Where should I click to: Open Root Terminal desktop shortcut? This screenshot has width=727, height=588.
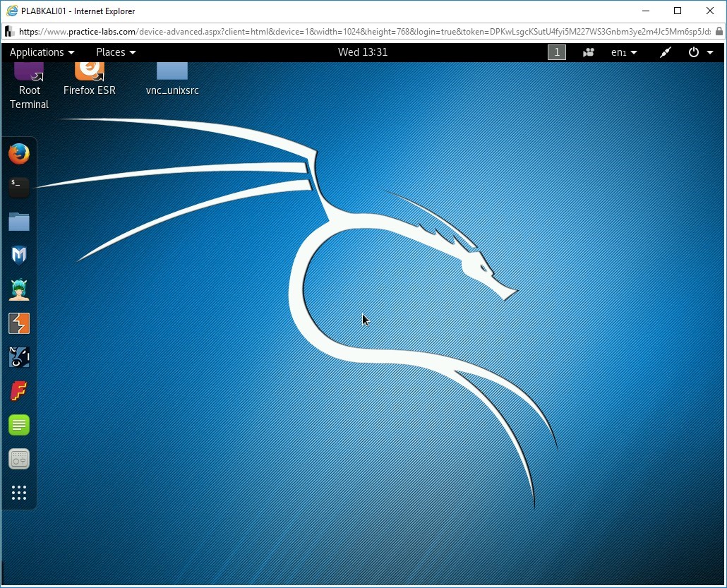coord(29,86)
